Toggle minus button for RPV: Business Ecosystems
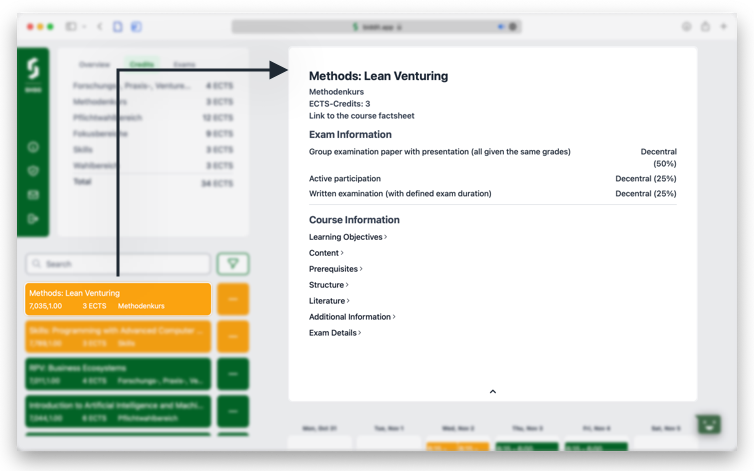754x471 pixels. pos(233,374)
